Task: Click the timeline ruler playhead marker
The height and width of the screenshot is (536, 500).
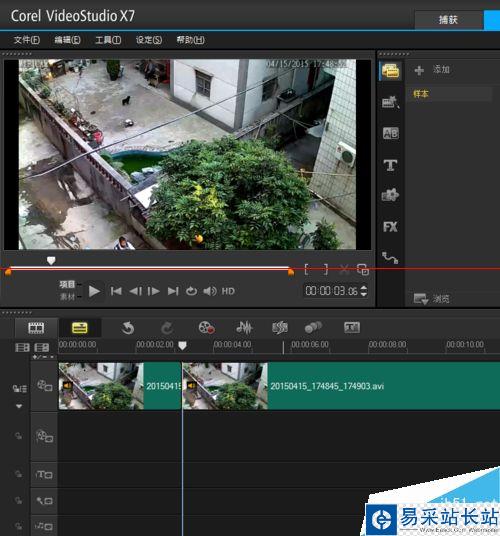Action: coord(183,346)
